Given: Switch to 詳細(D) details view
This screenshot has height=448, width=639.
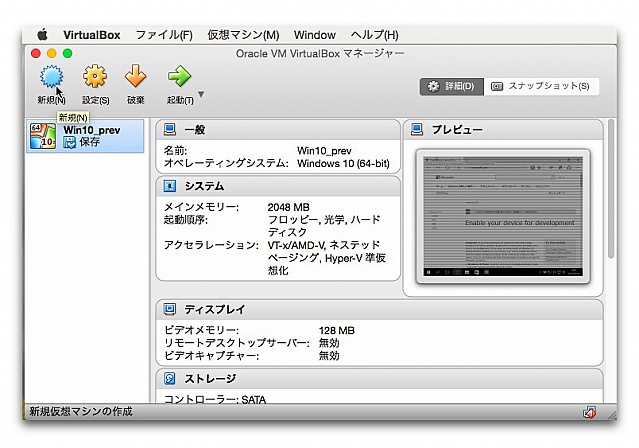Looking at the screenshot, I should click(x=450, y=86).
